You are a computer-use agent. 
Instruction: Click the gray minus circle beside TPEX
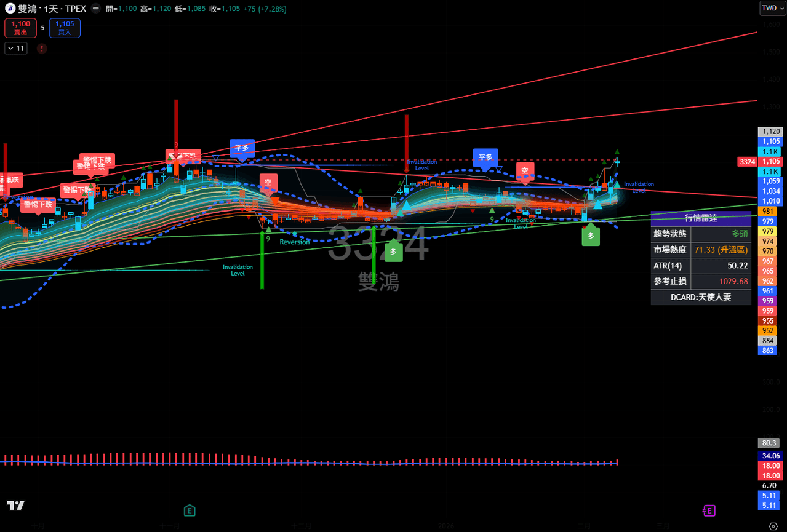click(x=95, y=9)
